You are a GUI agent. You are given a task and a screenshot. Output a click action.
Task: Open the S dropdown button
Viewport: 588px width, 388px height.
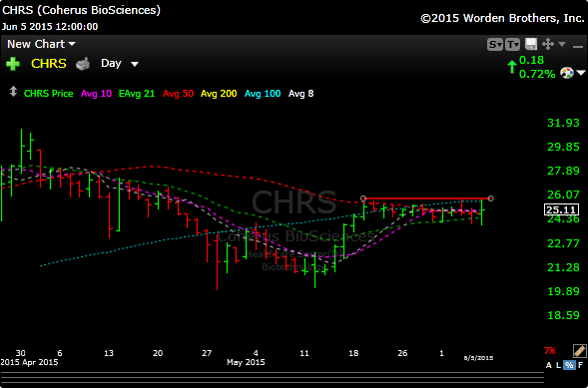click(x=495, y=45)
